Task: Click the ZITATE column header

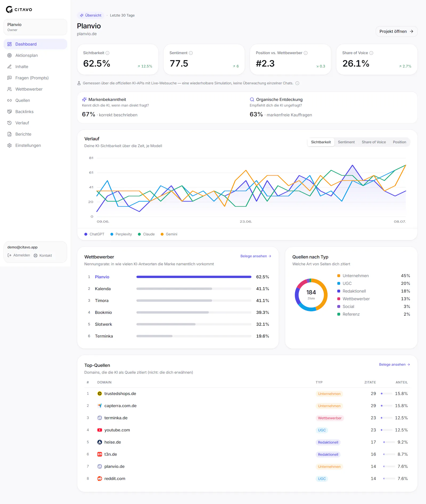Action: [x=370, y=382]
